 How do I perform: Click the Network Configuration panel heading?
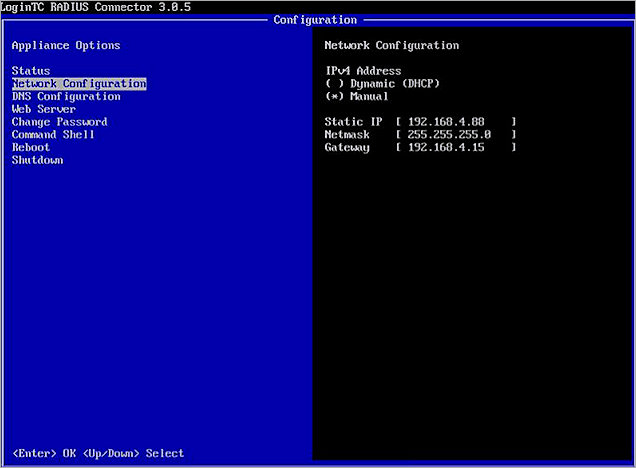click(x=392, y=45)
